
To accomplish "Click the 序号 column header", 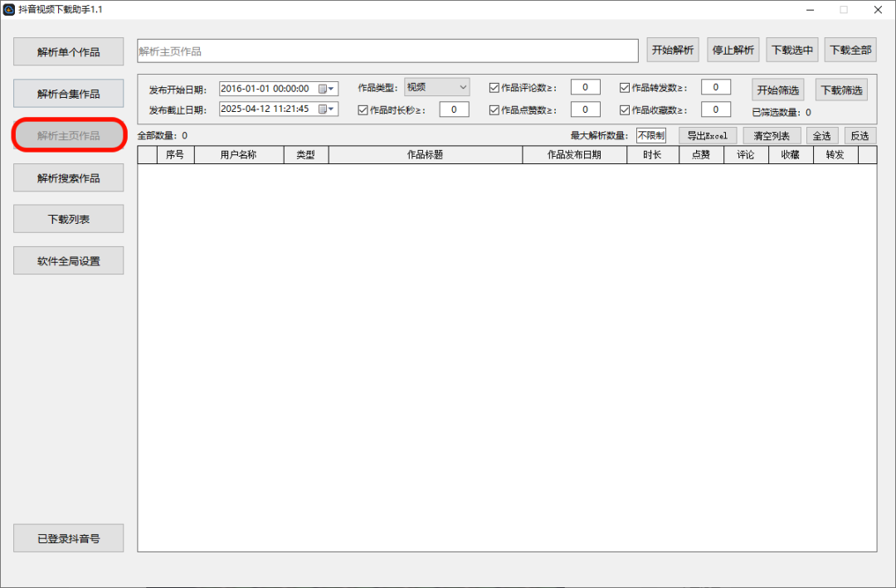I will pyautogui.click(x=175, y=155).
